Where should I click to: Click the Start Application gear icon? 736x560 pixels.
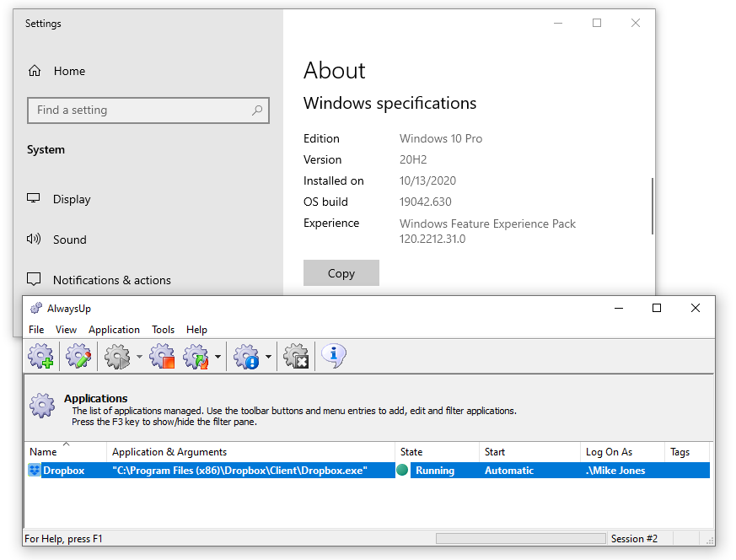[x=117, y=356]
